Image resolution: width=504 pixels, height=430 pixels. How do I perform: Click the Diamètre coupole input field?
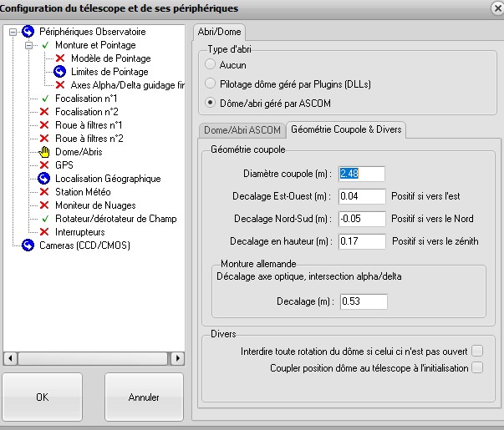tap(361, 174)
